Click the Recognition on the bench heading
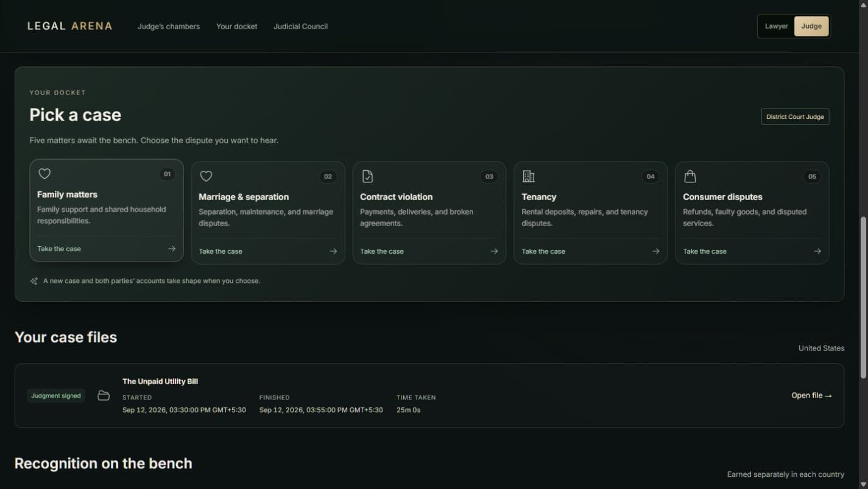Image resolution: width=868 pixels, height=489 pixels. coord(104,463)
